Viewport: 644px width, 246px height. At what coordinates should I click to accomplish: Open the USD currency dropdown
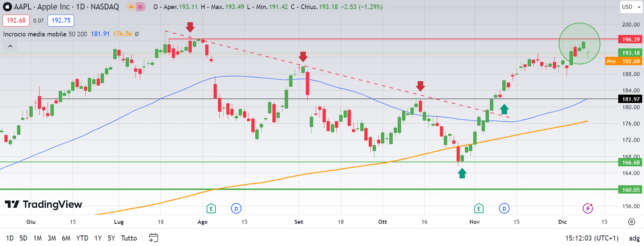point(631,7)
